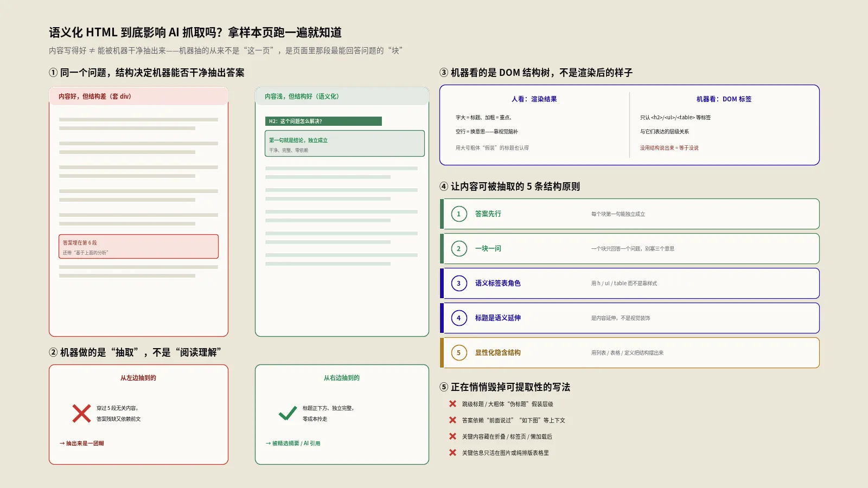
Task: Click the red cross next to 跳级标题 / 大粗体
Action: 452,404
